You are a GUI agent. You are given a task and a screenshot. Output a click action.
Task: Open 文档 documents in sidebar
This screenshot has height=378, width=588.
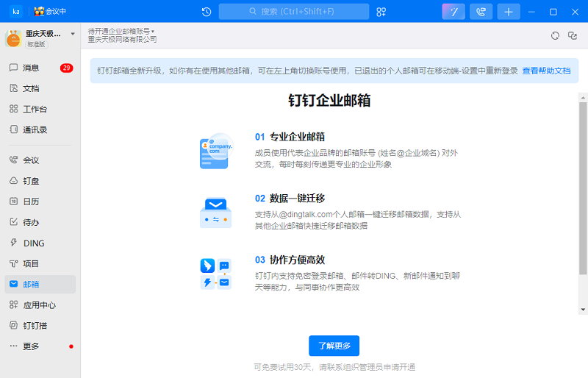coord(40,88)
